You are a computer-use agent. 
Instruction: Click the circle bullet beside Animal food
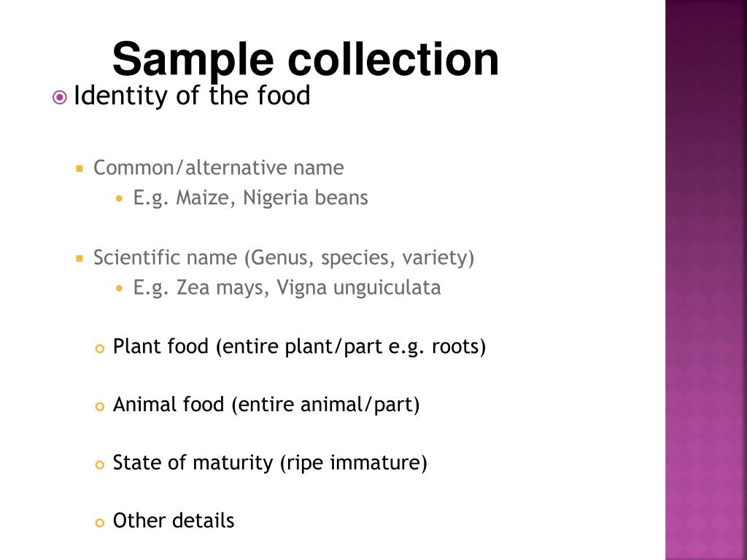click(99, 407)
